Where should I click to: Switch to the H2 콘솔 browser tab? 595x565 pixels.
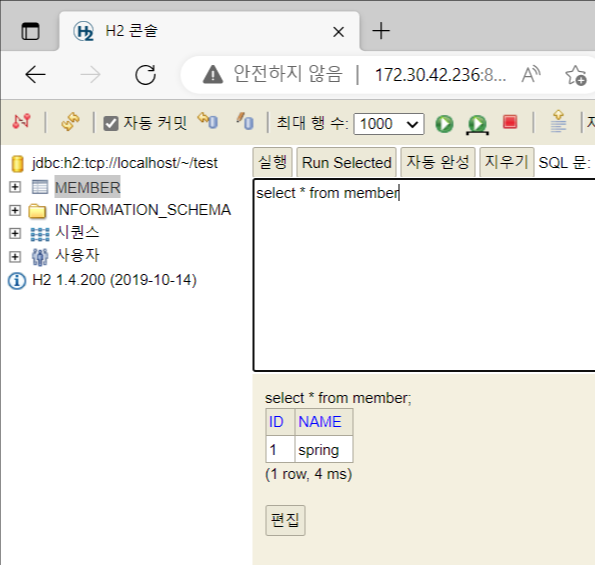point(209,31)
